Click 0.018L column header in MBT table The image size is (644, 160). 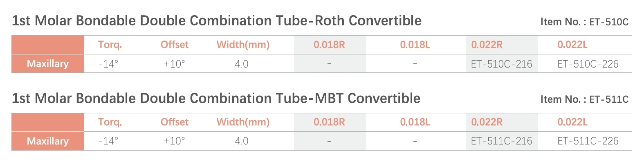click(x=415, y=122)
